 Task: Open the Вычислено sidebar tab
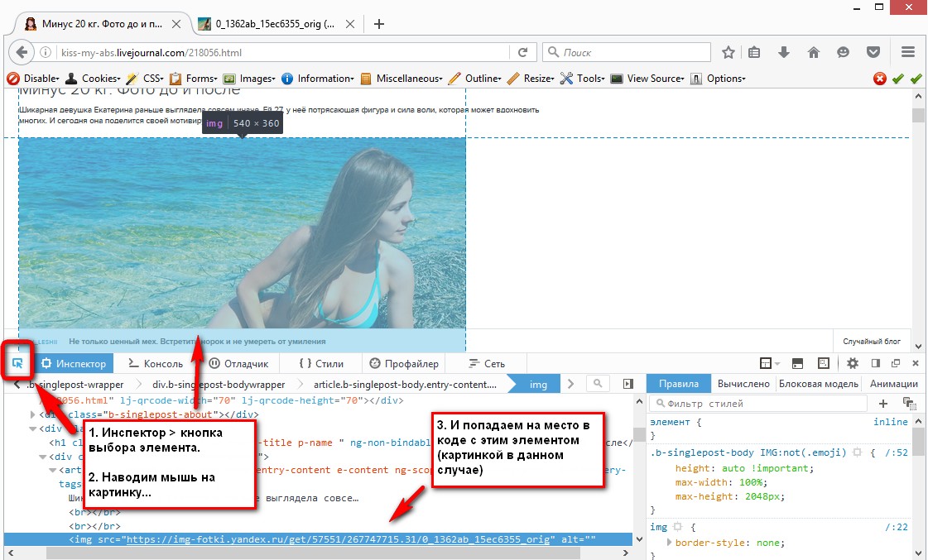pos(743,384)
